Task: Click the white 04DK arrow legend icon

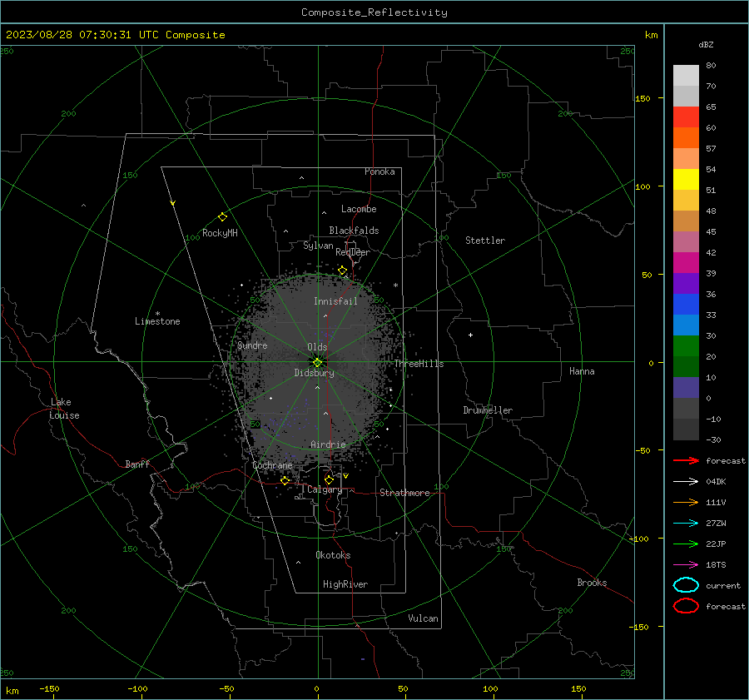Action: [x=686, y=481]
